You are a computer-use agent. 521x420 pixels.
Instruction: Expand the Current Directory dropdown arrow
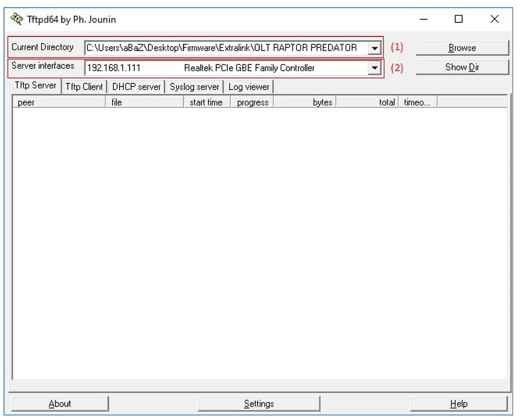pyautogui.click(x=374, y=48)
